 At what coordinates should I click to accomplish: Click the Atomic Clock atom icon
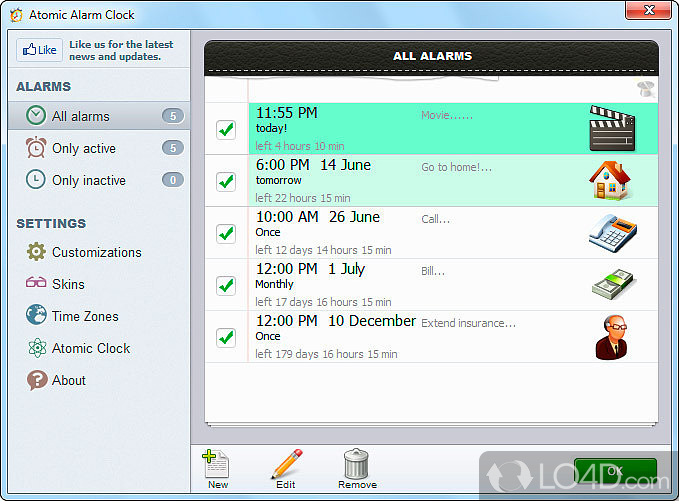37,348
